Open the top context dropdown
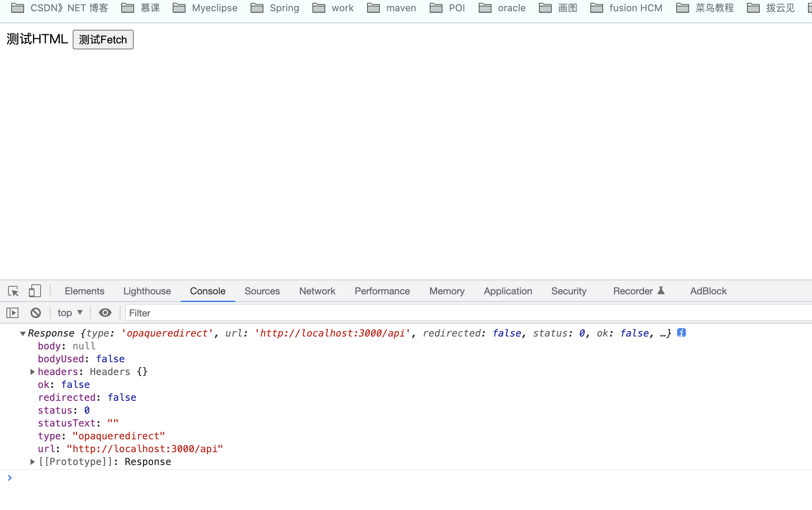 point(70,313)
